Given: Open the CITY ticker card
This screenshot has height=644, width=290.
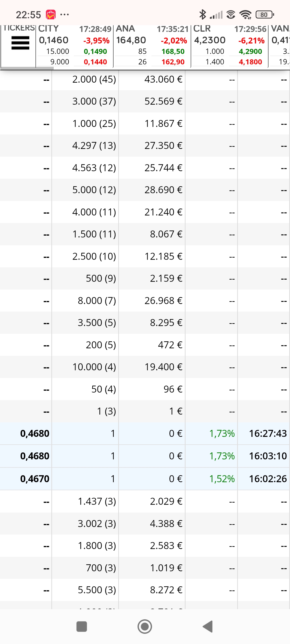Looking at the screenshot, I should [74, 46].
